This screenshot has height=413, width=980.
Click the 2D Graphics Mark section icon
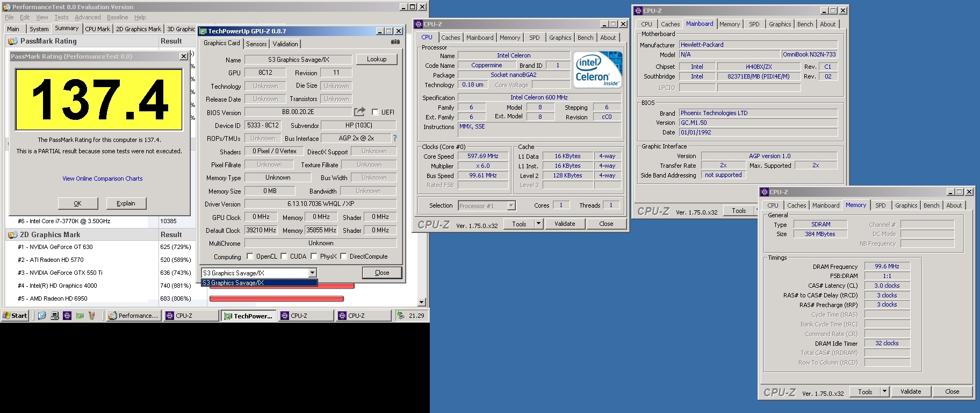(x=12, y=235)
